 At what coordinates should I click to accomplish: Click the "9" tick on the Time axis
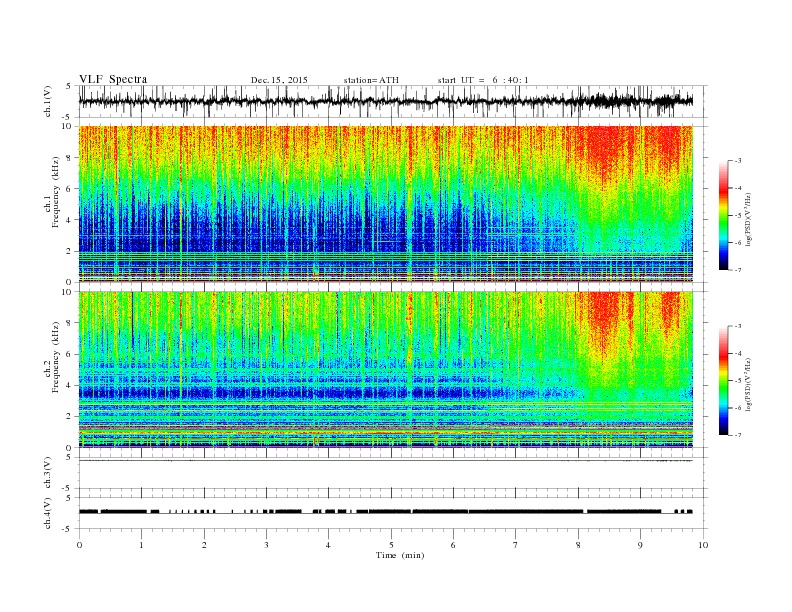[640, 545]
